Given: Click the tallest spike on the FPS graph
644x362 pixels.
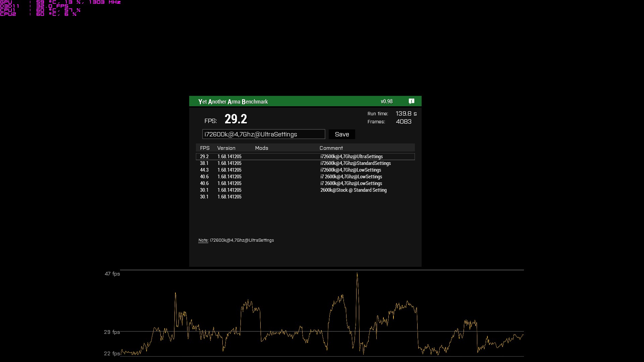Looking at the screenshot, I should (357, 274).
